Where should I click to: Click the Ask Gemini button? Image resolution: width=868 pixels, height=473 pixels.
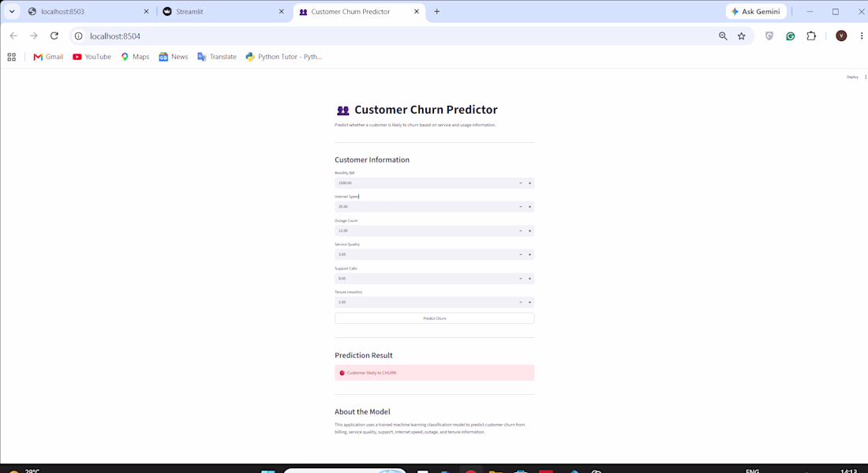pos(756,12)
